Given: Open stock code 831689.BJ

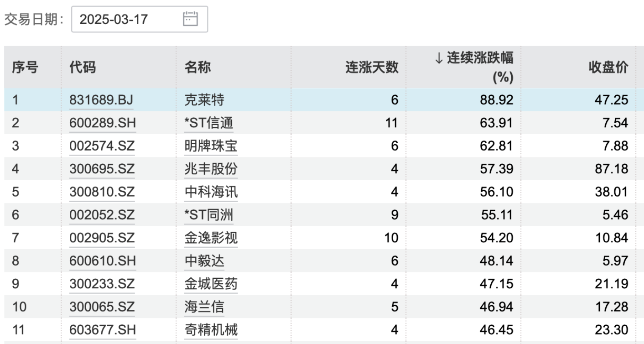Looking at the screenshot, I should [x=101, y=100].
